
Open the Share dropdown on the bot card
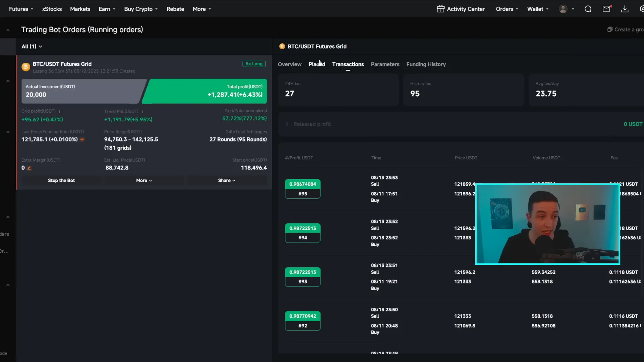coord(227,180)
